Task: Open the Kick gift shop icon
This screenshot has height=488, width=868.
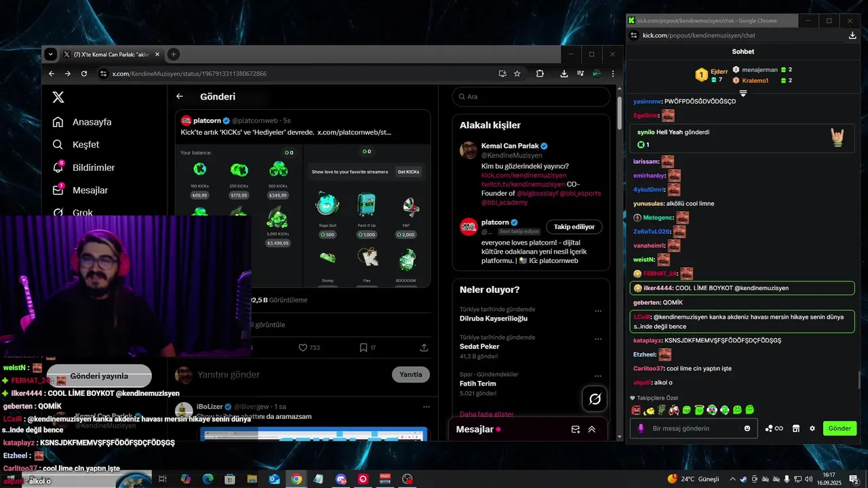Action: pyautogui.click(x=796, y=428)
